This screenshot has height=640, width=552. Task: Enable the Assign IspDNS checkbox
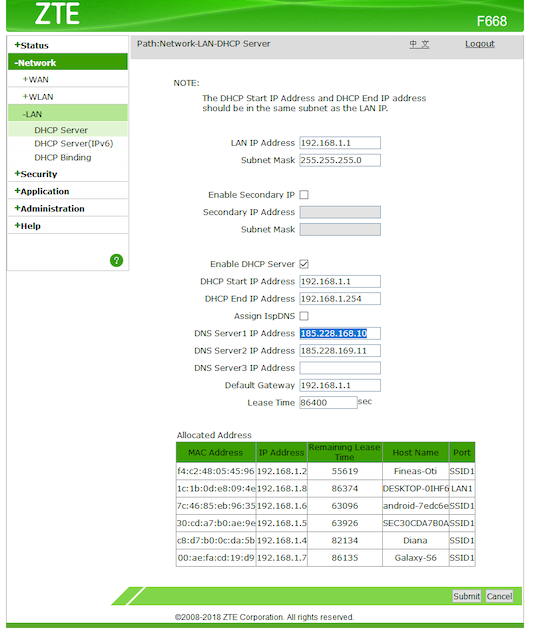(x=304, y=316)
